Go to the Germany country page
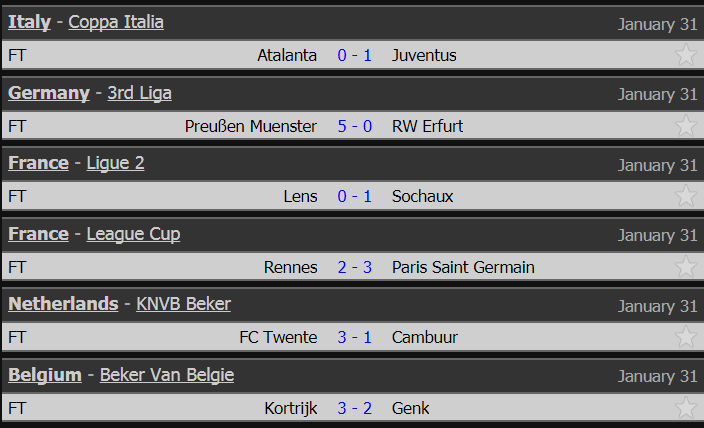Image resolution: width=704 pixels, height=428 pixels. [49, 93]
